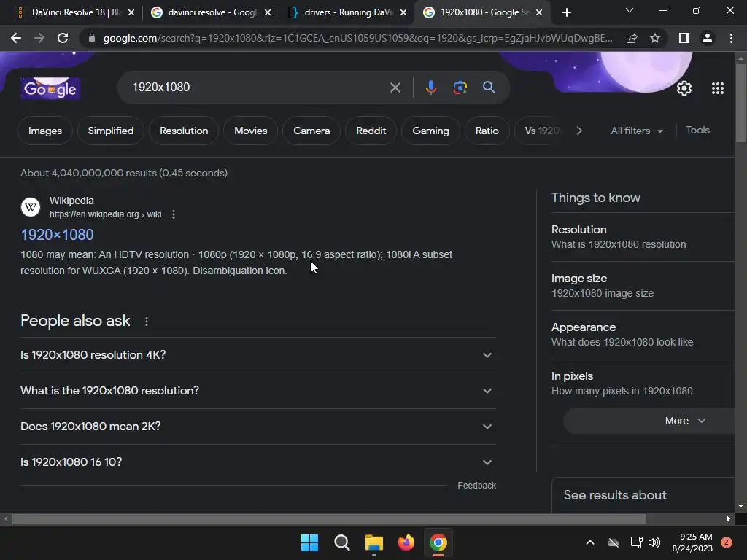
Task: Open Google apps grid
Action: (718, 88)
